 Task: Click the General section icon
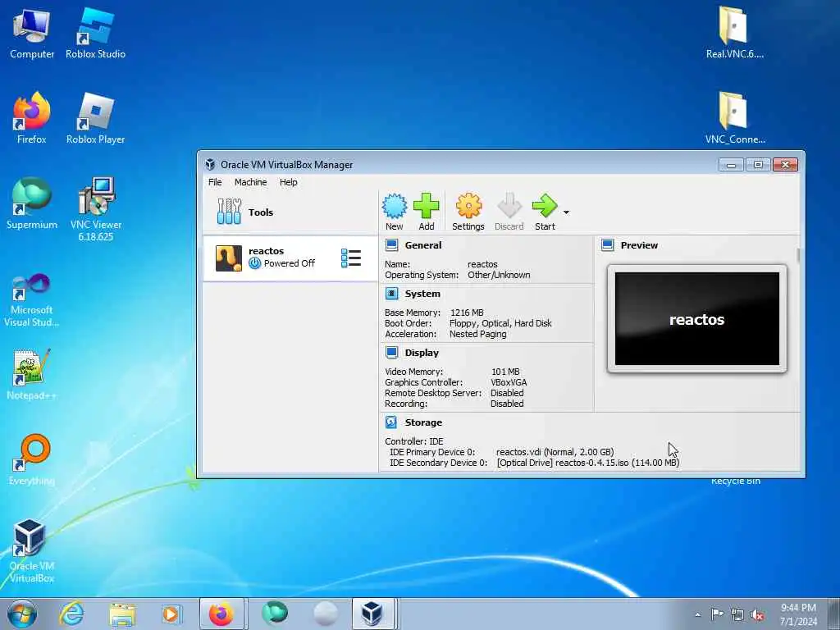391,245
